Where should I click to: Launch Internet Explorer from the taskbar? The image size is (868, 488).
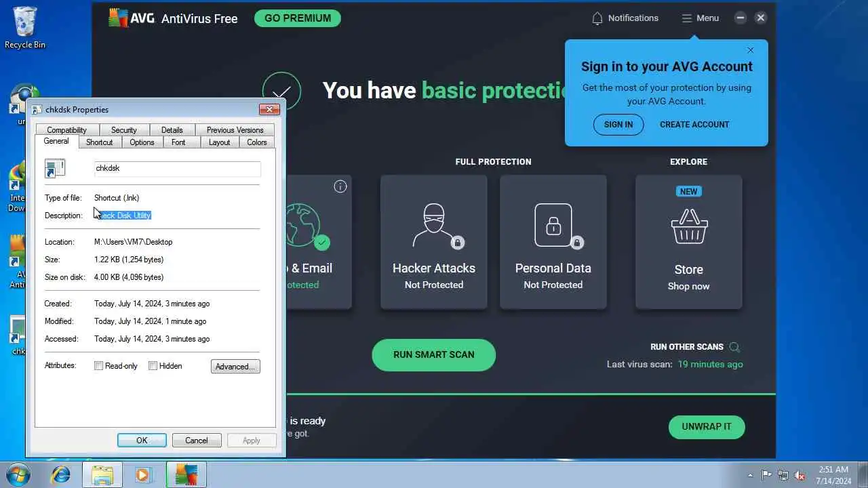[61, 474]
